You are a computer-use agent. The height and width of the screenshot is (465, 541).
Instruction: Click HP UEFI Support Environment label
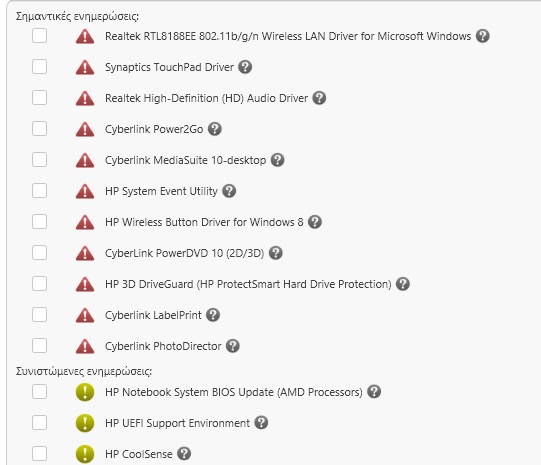177,423
